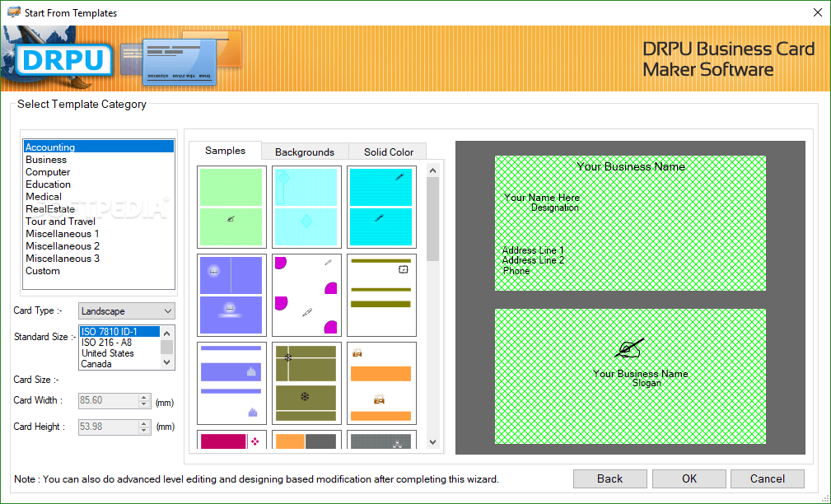
Task: Go Back to the previous wizard step
Action: click(609, 478)
